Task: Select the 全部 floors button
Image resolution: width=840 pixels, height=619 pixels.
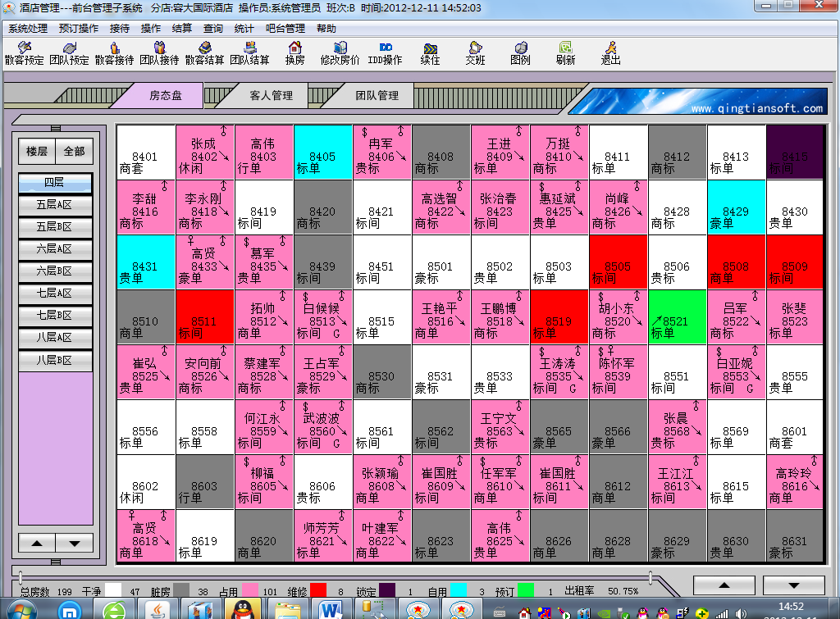Action: pyautogui.click(x=74, y=152)
